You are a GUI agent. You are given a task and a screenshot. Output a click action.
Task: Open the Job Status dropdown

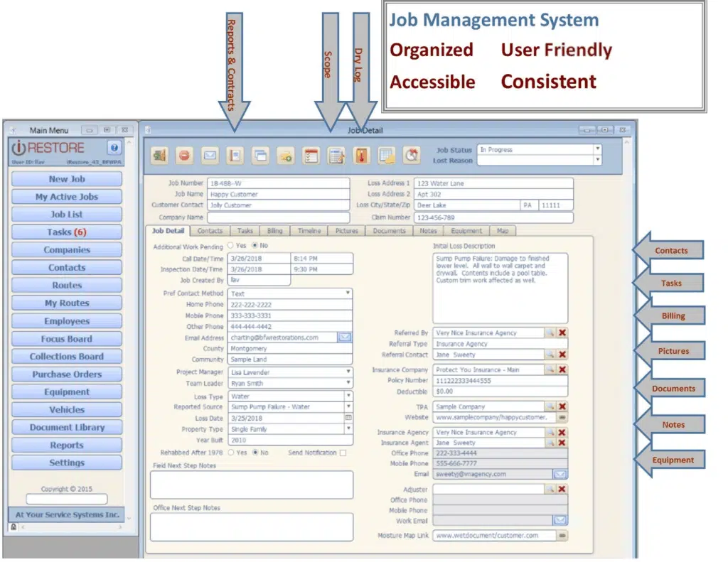click(x=596, y=150)
